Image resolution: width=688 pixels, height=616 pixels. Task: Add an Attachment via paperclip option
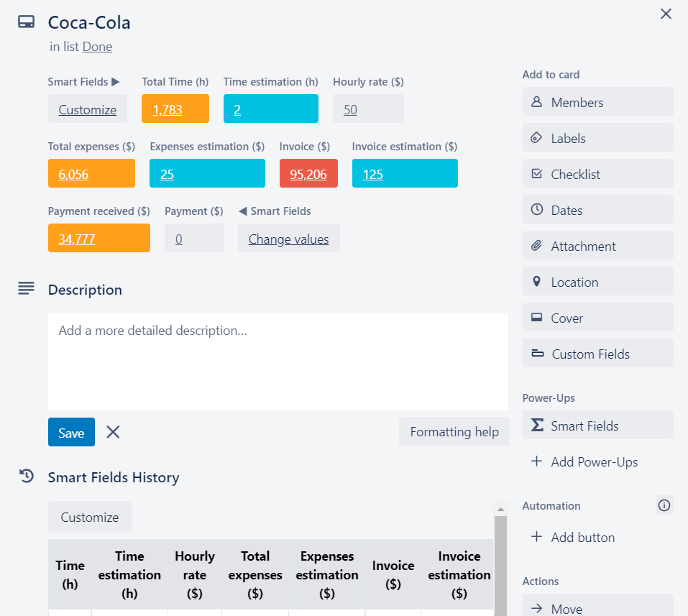point(597,246)
